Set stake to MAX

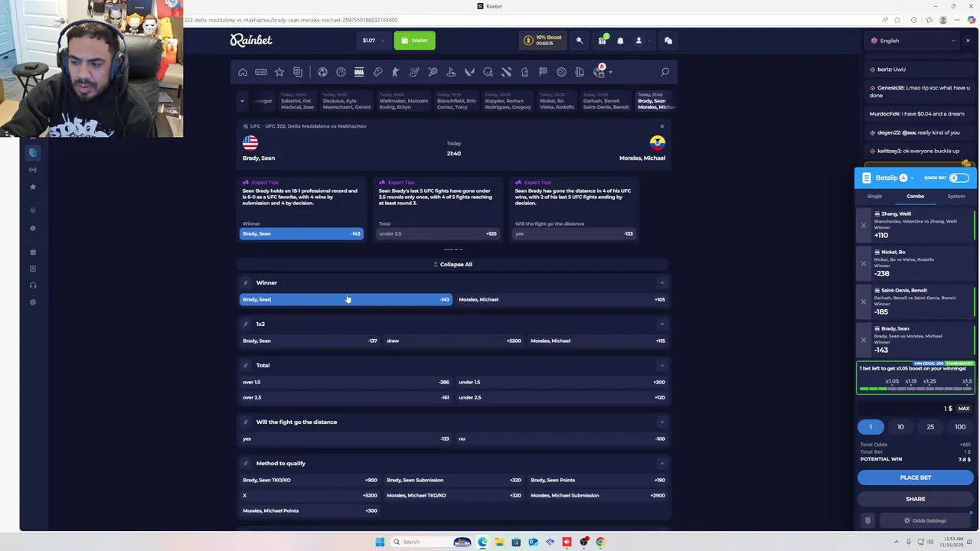click(x=964, y=409)
